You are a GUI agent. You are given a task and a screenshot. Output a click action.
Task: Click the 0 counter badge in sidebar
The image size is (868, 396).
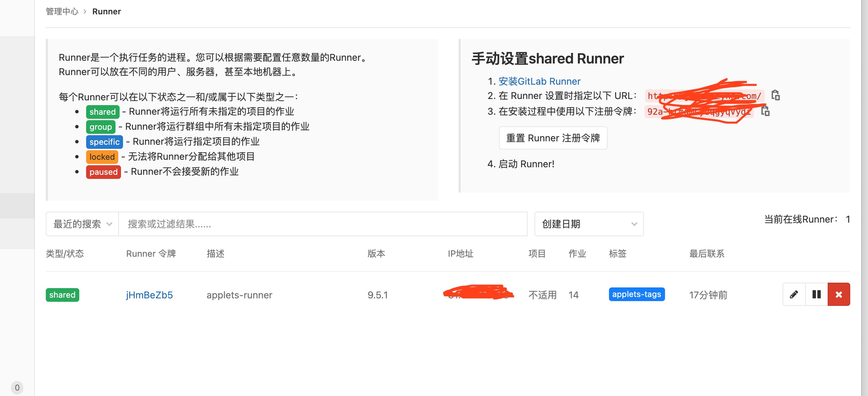point(17,387)
